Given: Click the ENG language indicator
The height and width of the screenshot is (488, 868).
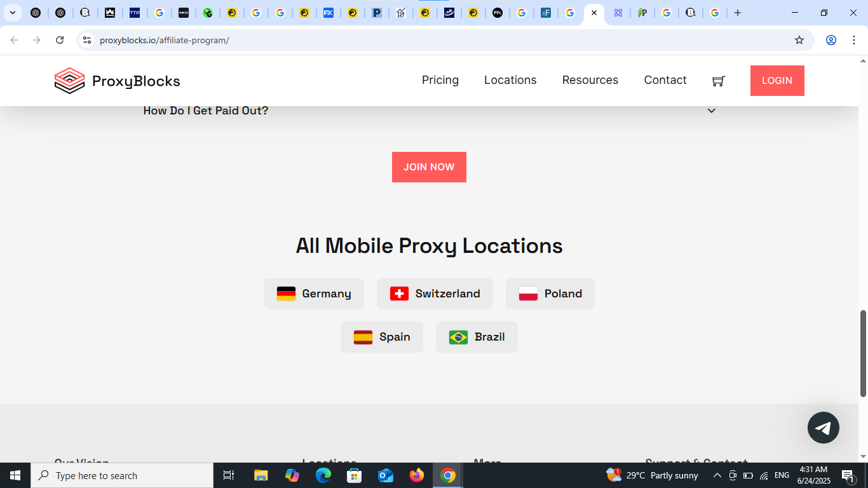Looking at the screenshot, I should (782, 475).
